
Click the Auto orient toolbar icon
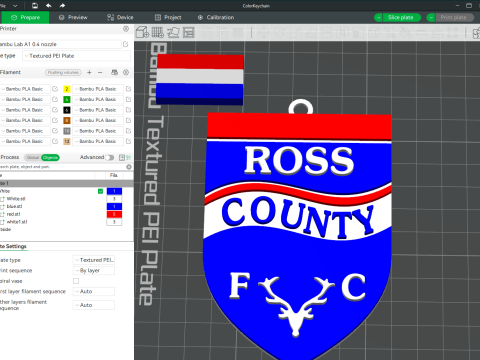(x=173, y=32)
